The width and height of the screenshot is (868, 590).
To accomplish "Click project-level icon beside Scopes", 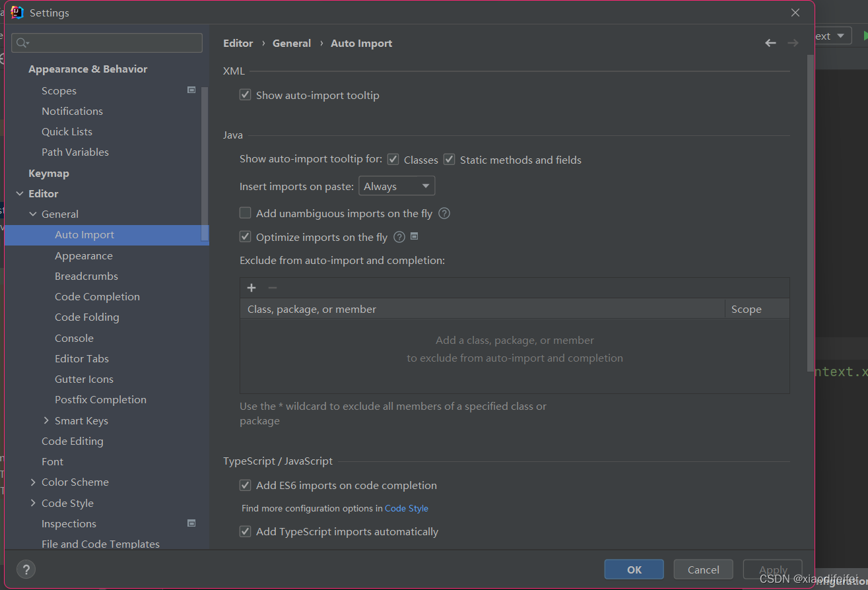I will coord(191,90).
